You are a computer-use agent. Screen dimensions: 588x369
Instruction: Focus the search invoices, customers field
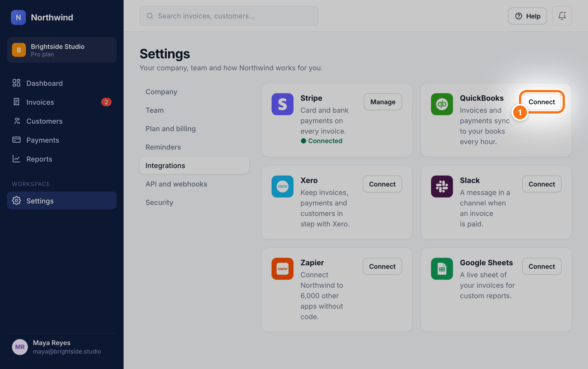(x=229, y=16)
